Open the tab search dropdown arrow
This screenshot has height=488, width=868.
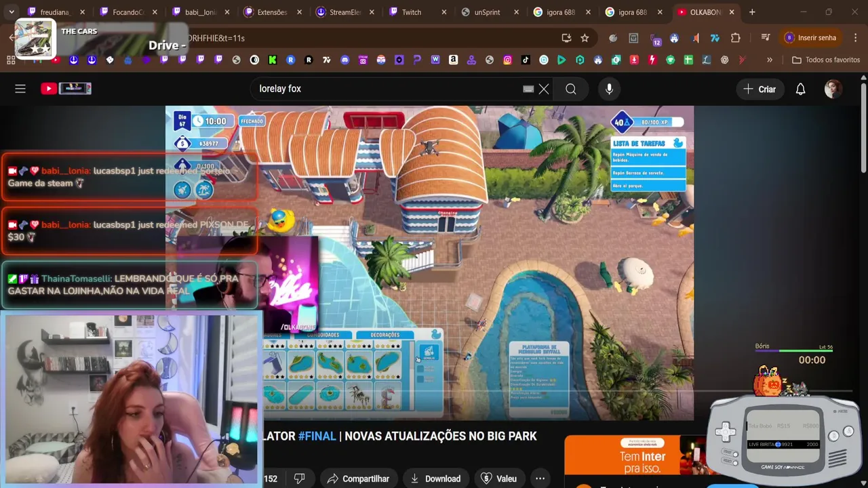pyautogui.click(x=11, y=12)
